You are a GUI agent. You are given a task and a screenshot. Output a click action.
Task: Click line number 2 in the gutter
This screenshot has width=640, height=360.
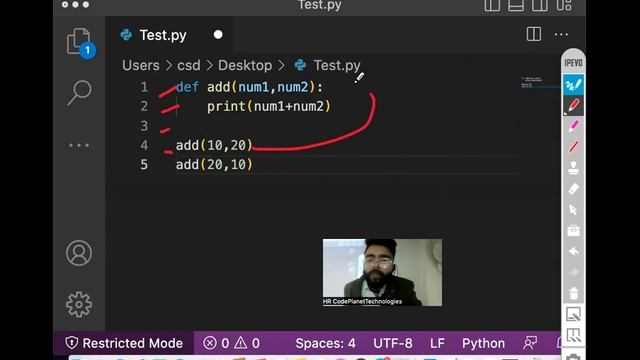(x=144, y=107)
